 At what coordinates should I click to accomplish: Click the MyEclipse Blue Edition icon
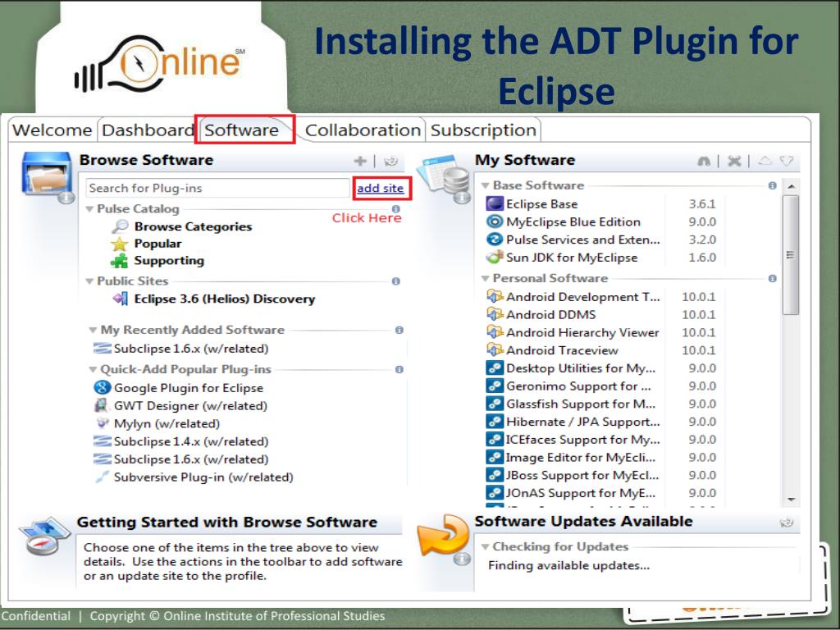(495, 221)
